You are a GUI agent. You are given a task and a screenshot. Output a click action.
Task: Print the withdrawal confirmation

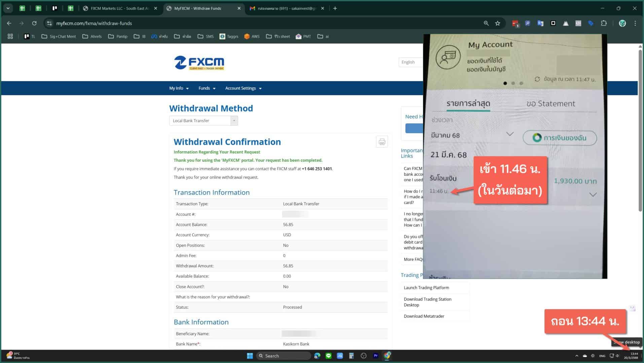(382, 142)
